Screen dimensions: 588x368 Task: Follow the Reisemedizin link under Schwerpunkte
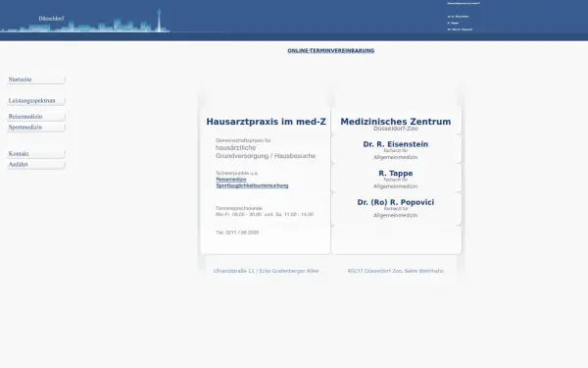(x=231, y=180)
